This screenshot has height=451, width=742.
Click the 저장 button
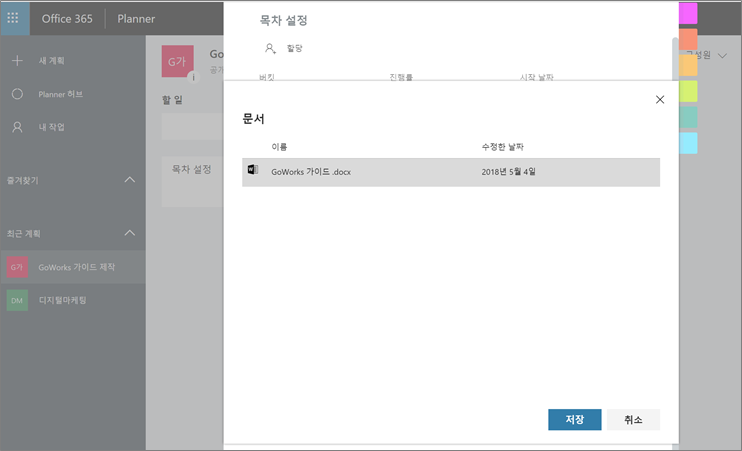tap(574, 419)
